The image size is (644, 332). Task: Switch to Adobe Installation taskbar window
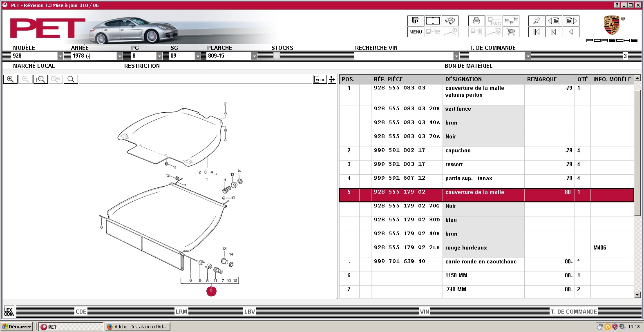[137, 327]
